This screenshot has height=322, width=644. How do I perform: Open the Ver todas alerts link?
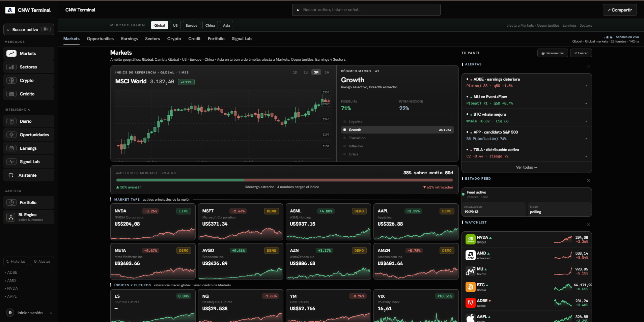(527, 167)
